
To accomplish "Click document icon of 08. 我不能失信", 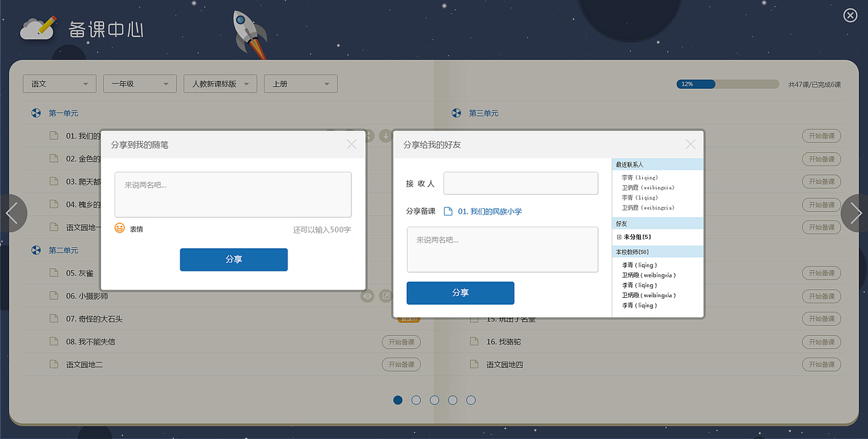I will pyautogui.click(x=54, y=341).
